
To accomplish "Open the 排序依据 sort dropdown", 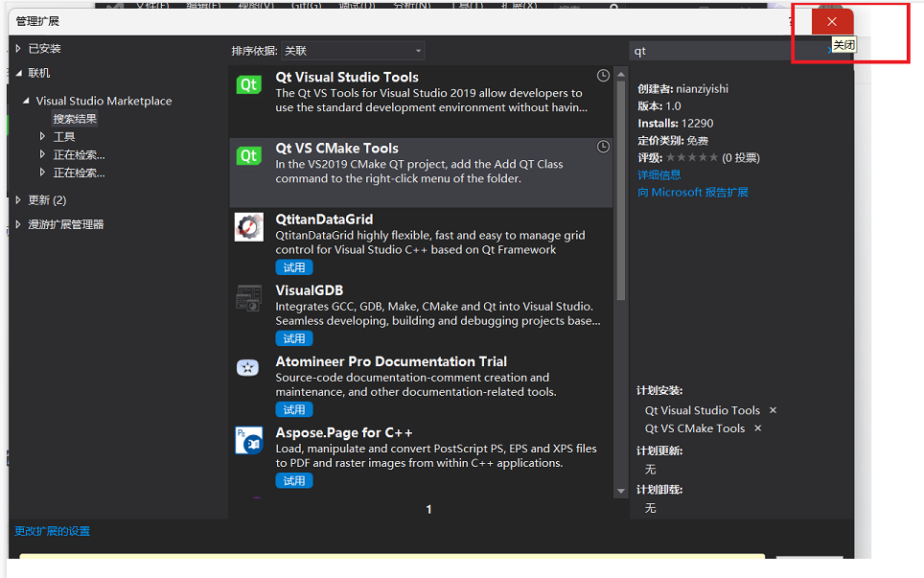I will tap(353, 51).
